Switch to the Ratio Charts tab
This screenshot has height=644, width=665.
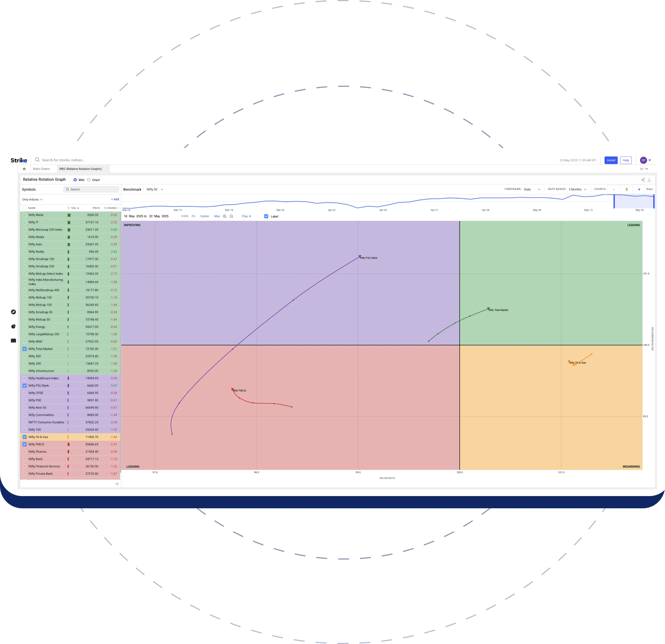pyautogui.click(x=41, y=169)
